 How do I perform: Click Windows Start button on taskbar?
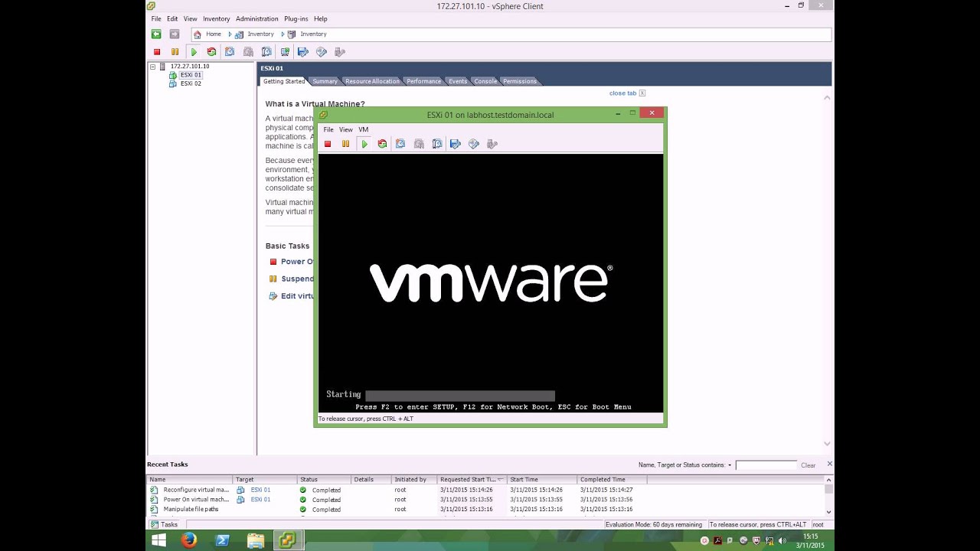pyautogui.click(x=158, y=540)
